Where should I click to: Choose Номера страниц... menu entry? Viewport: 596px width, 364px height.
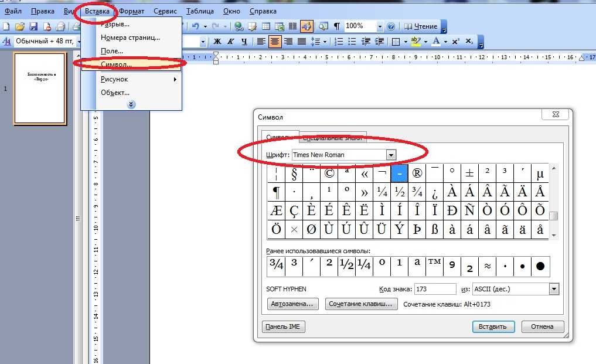pos(131,38)
